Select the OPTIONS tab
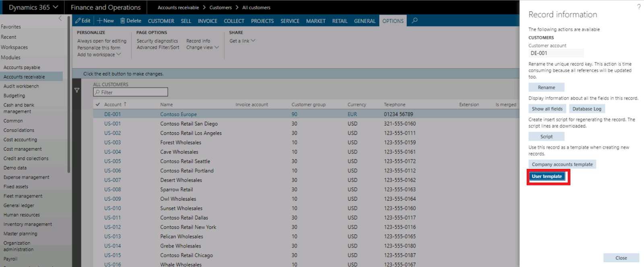The height and width of the screenshot is (267, 644). tap(393, 21)
